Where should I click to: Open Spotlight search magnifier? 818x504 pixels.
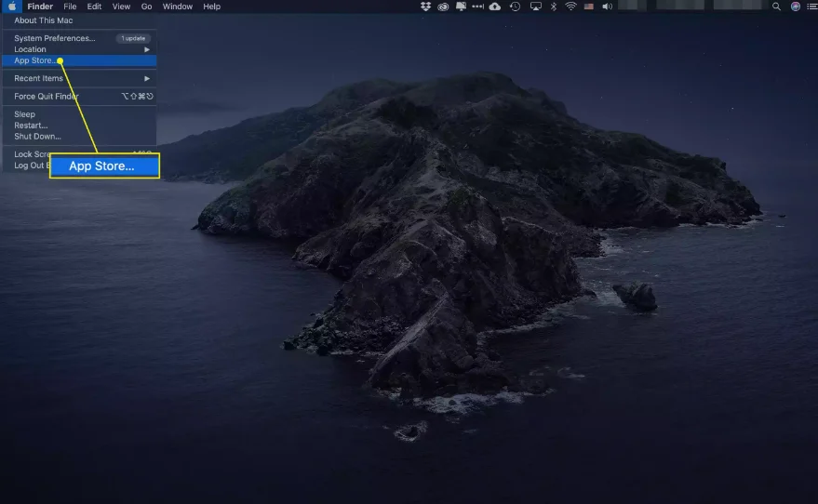coord(776,7)
